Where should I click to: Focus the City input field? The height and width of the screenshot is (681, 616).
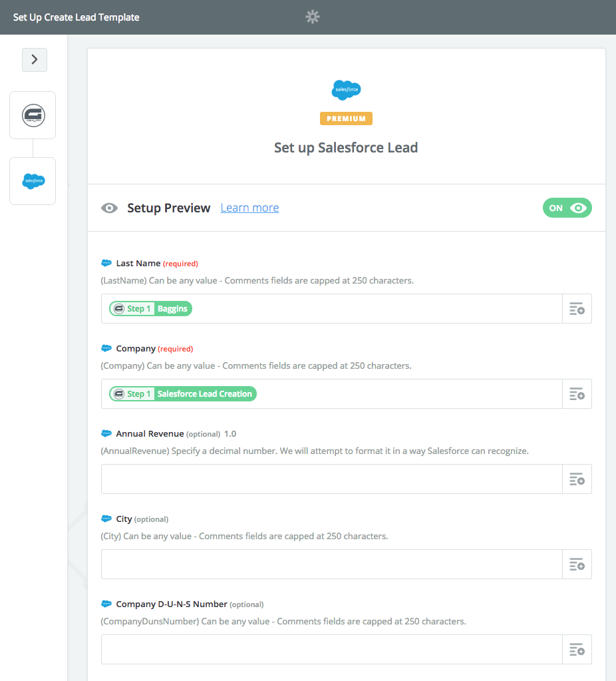(332, 564)
